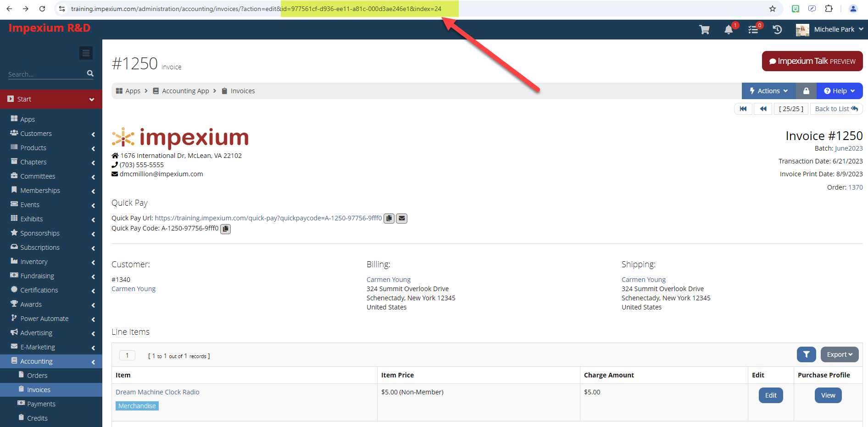Go to previous record icon
Image resolution: width=868 pixels, height=427 pixels.
[x=763, y=109]
